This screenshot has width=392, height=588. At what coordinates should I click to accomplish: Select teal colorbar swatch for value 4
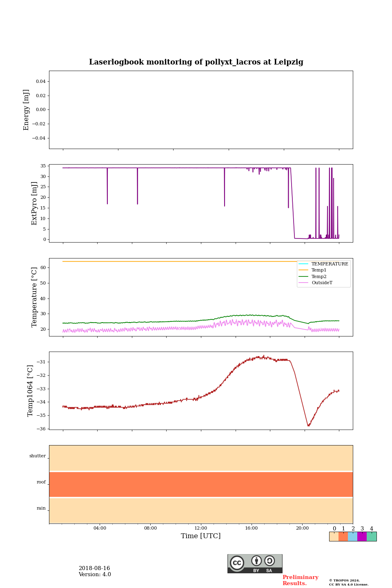point(372,537)
